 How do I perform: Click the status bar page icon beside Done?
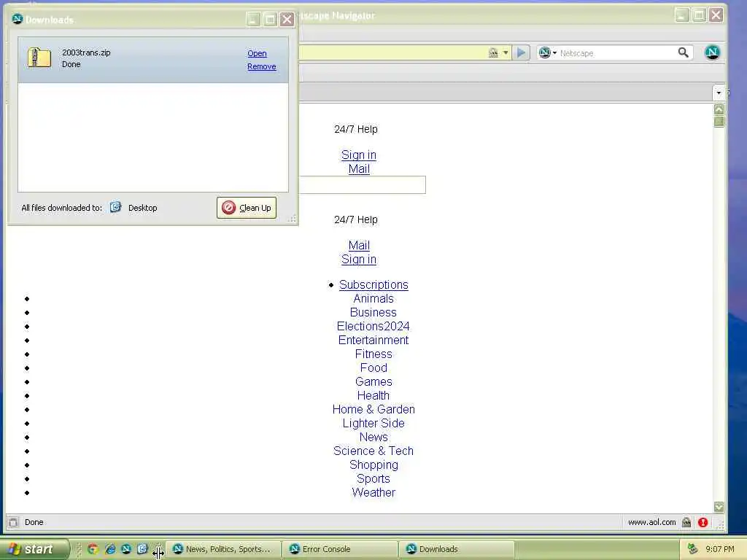[13, 522]
